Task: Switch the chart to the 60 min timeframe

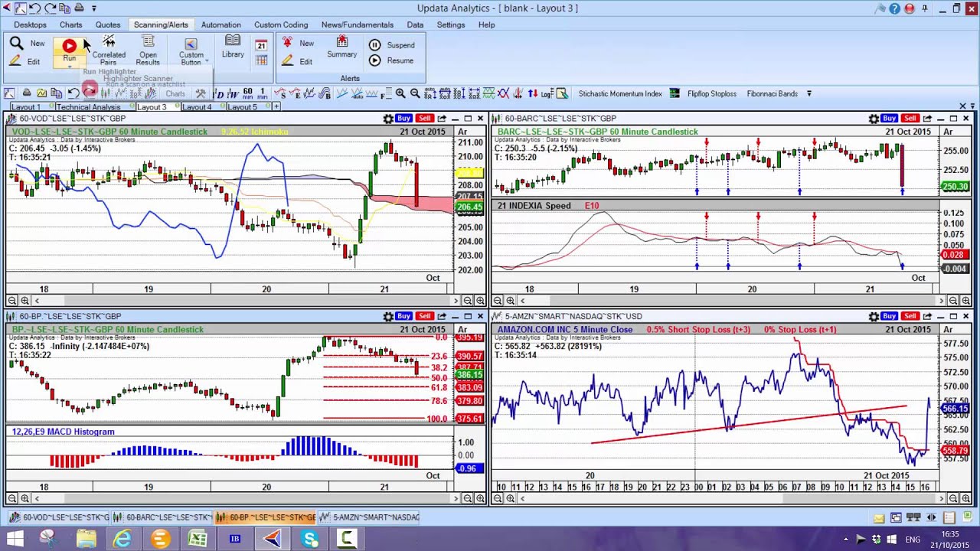Action: (x=247, y=93)
